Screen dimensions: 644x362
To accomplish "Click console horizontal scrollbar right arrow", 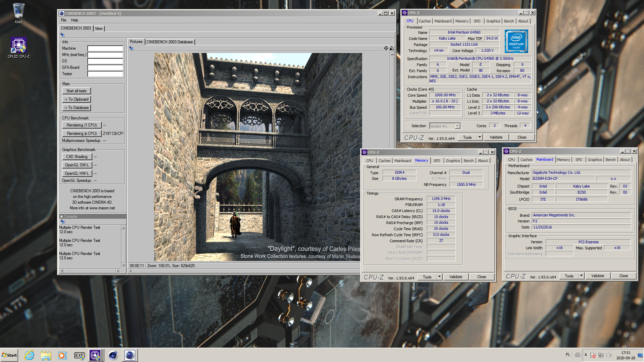I will (117, 271).
